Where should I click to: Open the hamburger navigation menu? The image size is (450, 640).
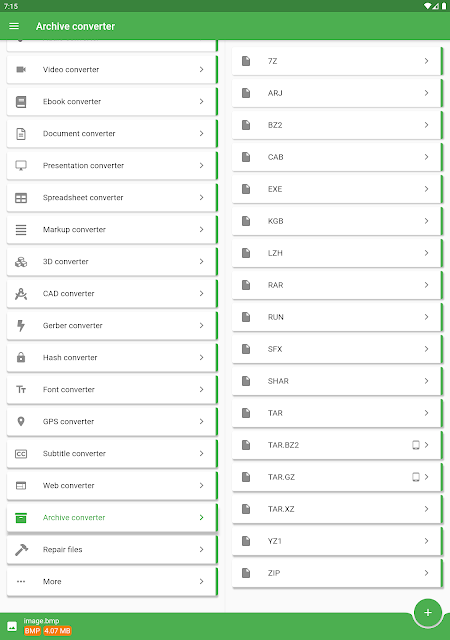point(14,26)
